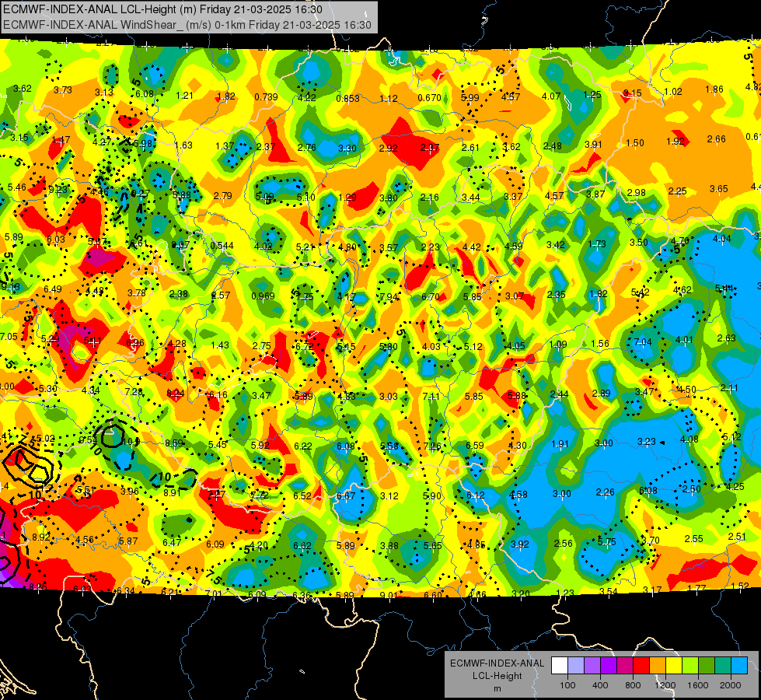
Task: Click the legend scale label '2000'
Action: coord(730,685)
